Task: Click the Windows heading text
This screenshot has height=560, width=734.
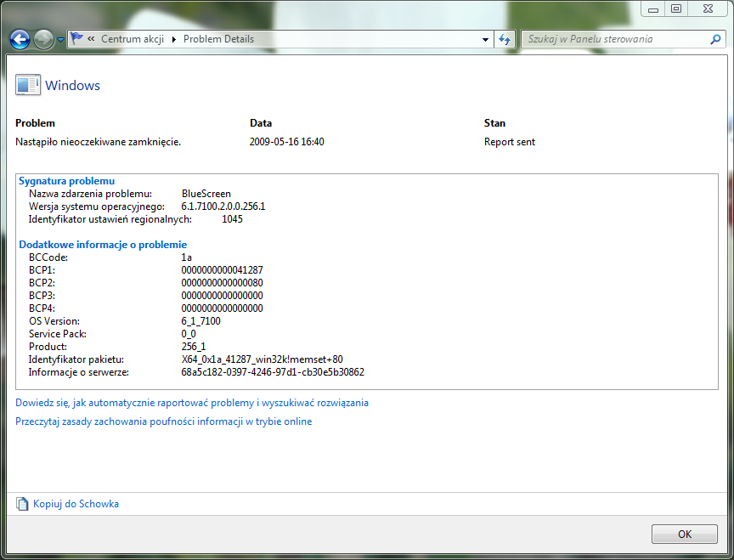Action: [x=72, y=85]
